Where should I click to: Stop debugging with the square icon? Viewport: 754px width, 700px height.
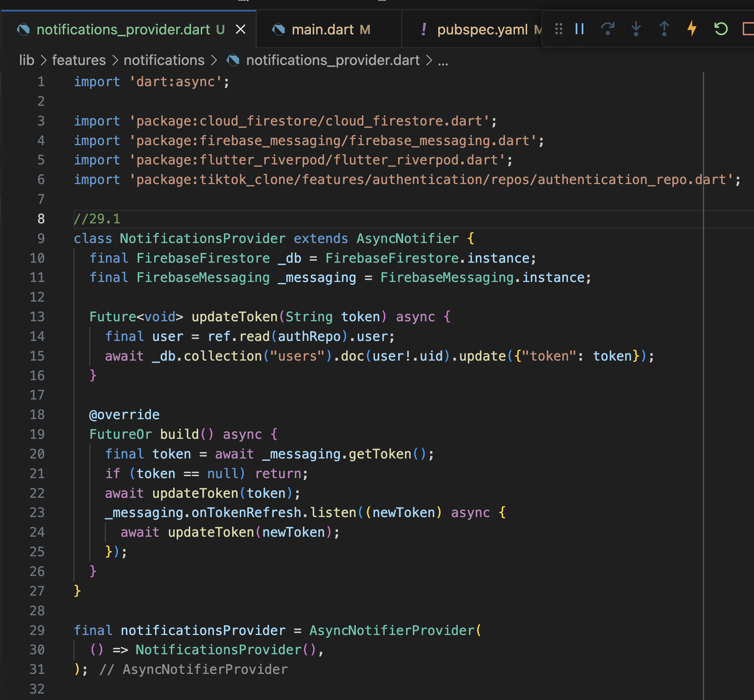[x=748, y=29]
